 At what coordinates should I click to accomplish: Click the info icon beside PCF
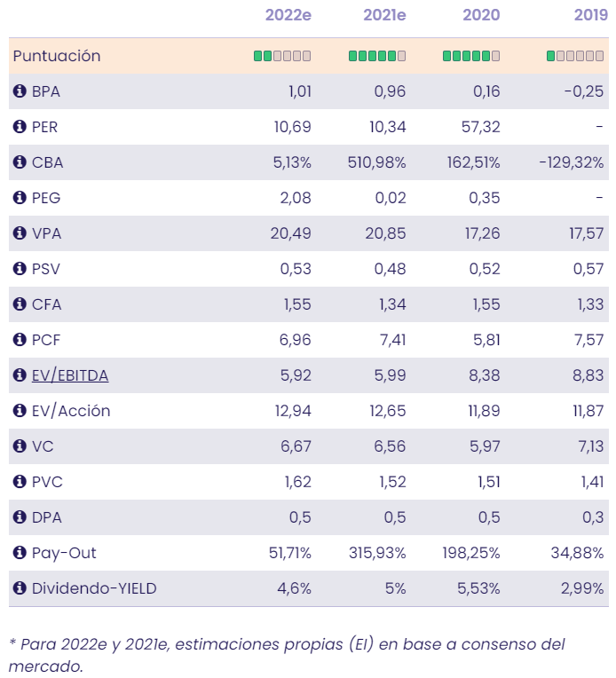coord(20,340)
